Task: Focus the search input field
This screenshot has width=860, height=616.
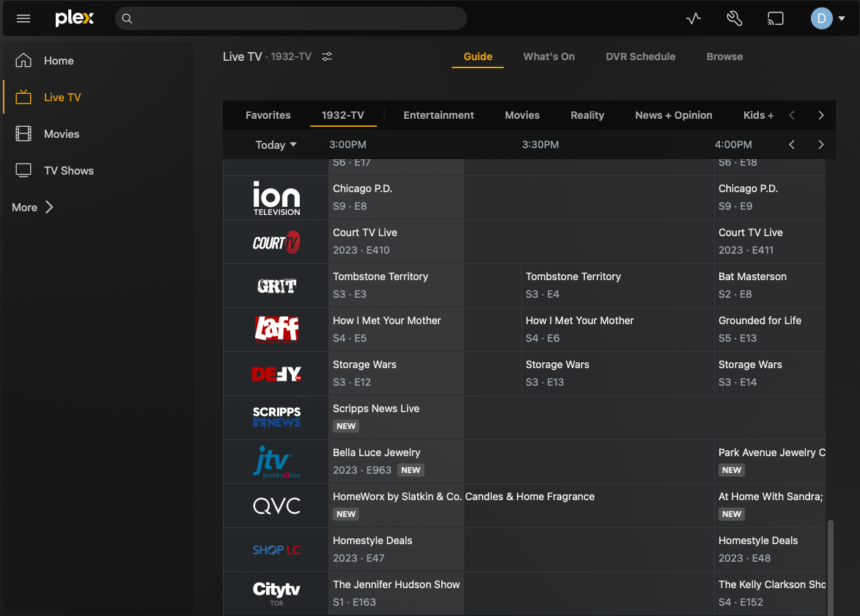Action: 290,18
